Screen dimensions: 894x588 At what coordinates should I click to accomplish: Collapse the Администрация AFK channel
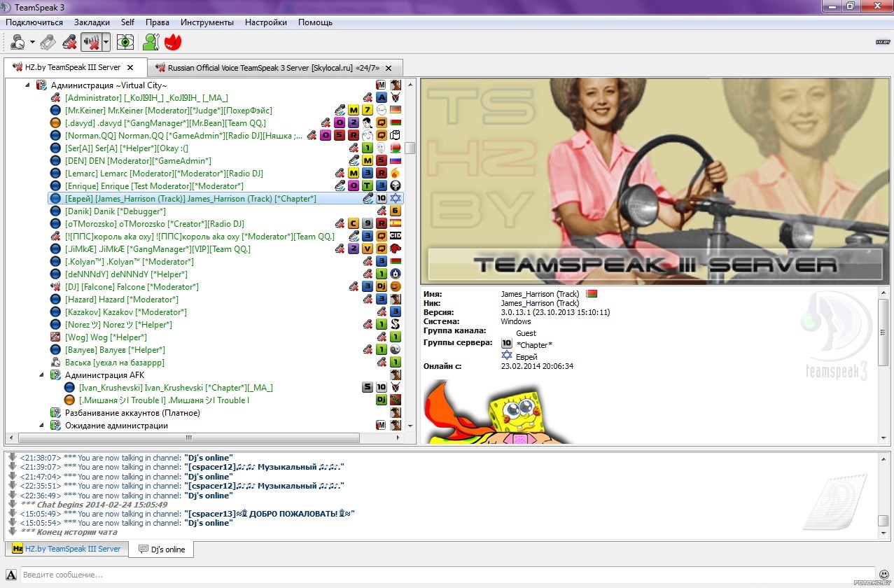[40, 375]
